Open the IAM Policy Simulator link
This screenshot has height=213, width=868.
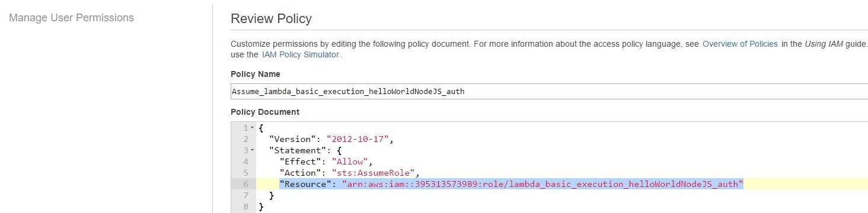[301, 54]
